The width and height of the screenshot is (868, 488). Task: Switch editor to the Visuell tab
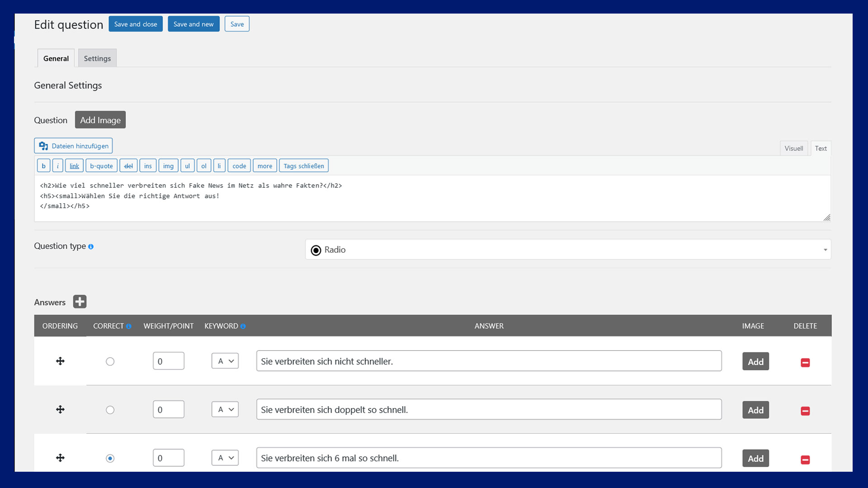[793, 148]
